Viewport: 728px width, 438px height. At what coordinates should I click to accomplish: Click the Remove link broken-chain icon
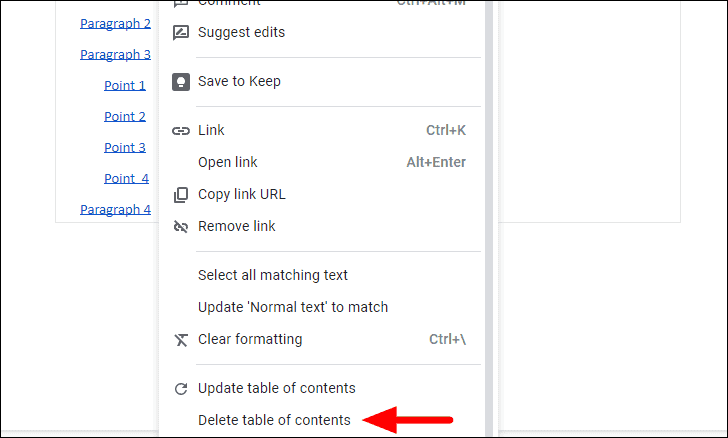tap(181, 227)
